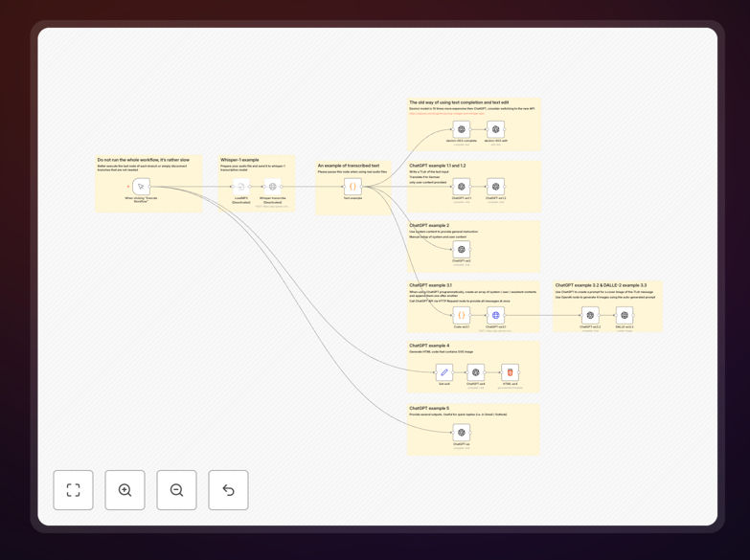Screen dimensions: 750x560
Task: Select the ChatGPT ex1.2 node
Action: [x=495, y=187]
